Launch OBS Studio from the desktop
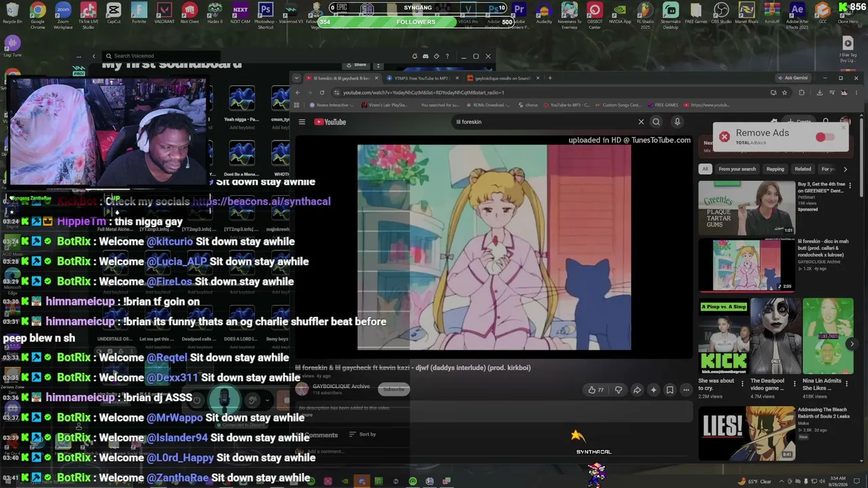The width and height of the screenshot is (868, 488). (722, 14)
